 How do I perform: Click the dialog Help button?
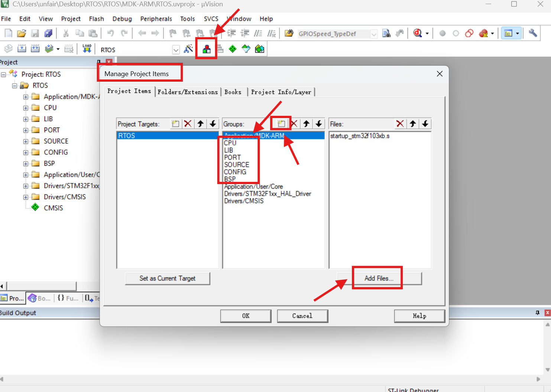tap(419, 316)
